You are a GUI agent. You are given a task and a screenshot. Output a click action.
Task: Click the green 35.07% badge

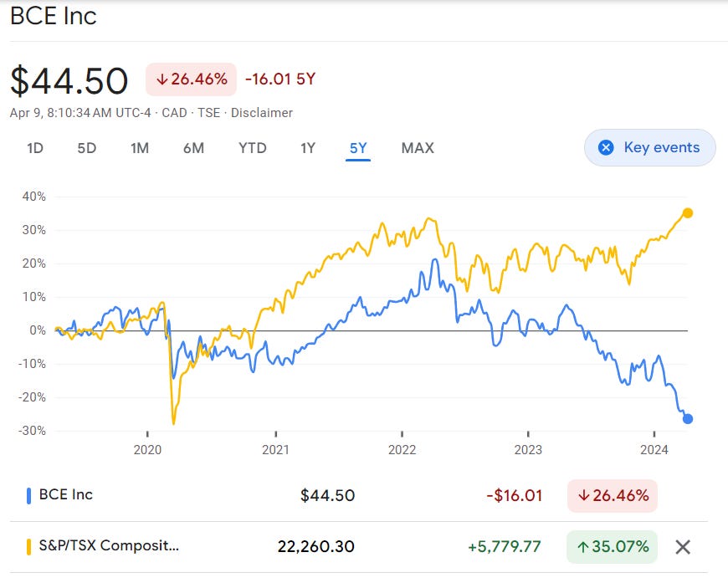pyautogui.click(x=612, y=547)
